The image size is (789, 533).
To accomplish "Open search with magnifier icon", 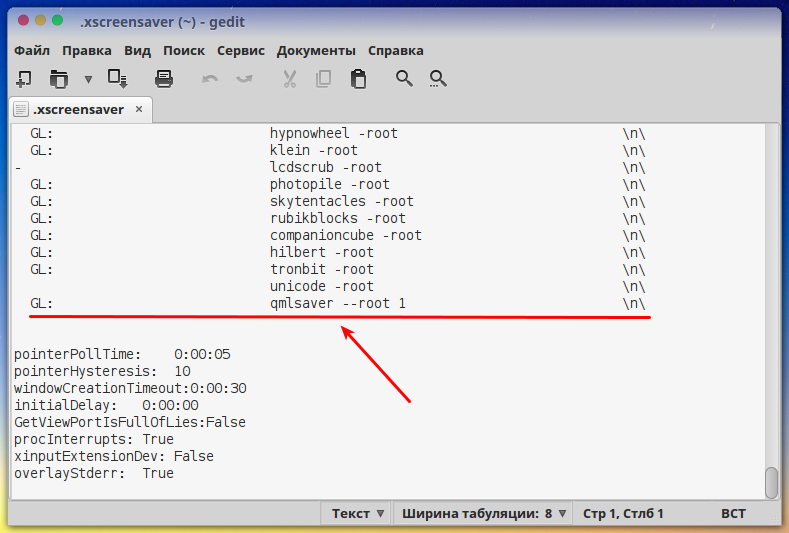I will pos(404,79).
